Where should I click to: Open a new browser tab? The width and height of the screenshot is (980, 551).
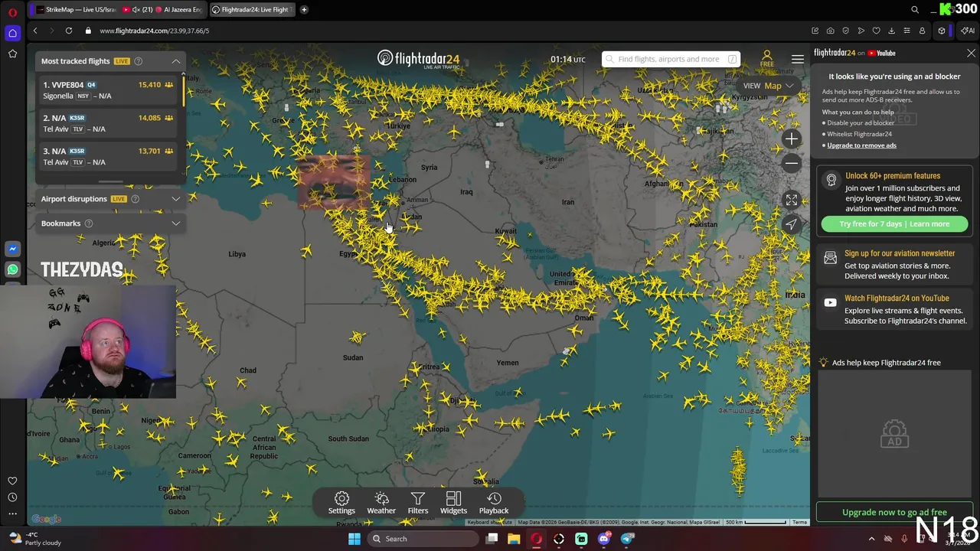[x=304, y=10]
